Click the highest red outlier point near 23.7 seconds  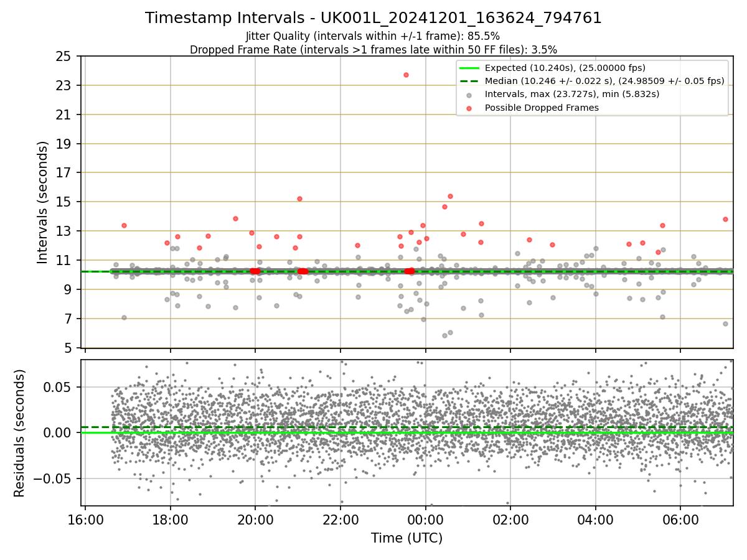coord(406,75)
